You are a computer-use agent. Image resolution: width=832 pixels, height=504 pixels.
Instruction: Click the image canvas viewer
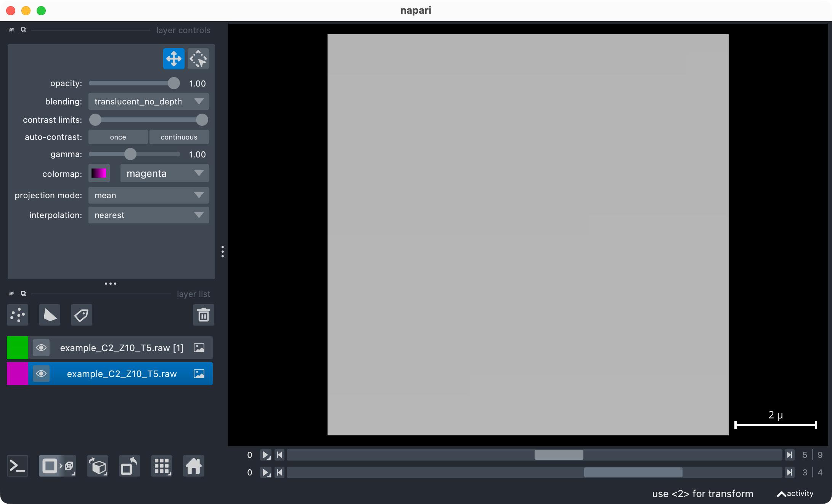pos(528,235)
